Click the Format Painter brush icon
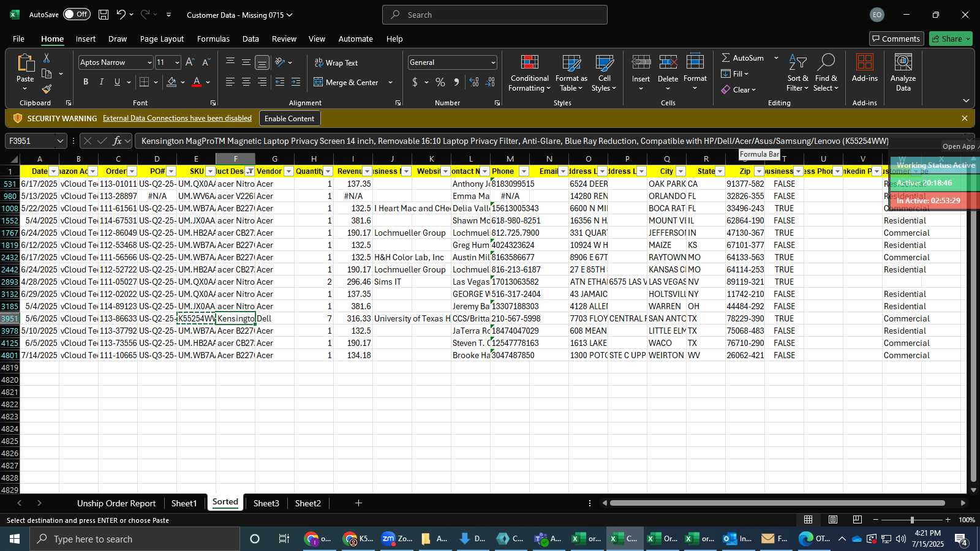The width and height of the screenshot is (980, 551). click(x=47, y=89)
